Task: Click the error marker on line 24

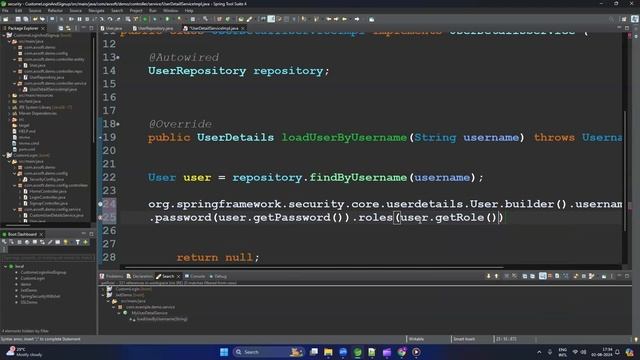Action: click(100, 204)
